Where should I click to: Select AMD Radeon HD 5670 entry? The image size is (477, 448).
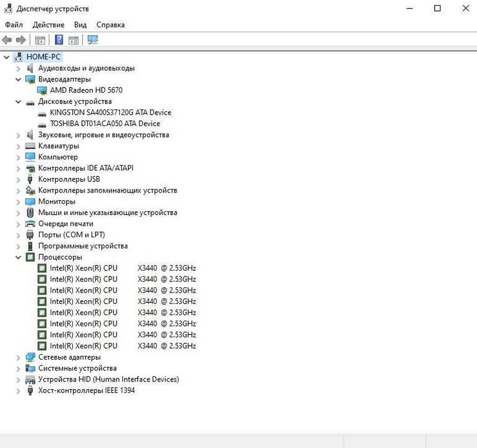86,90
